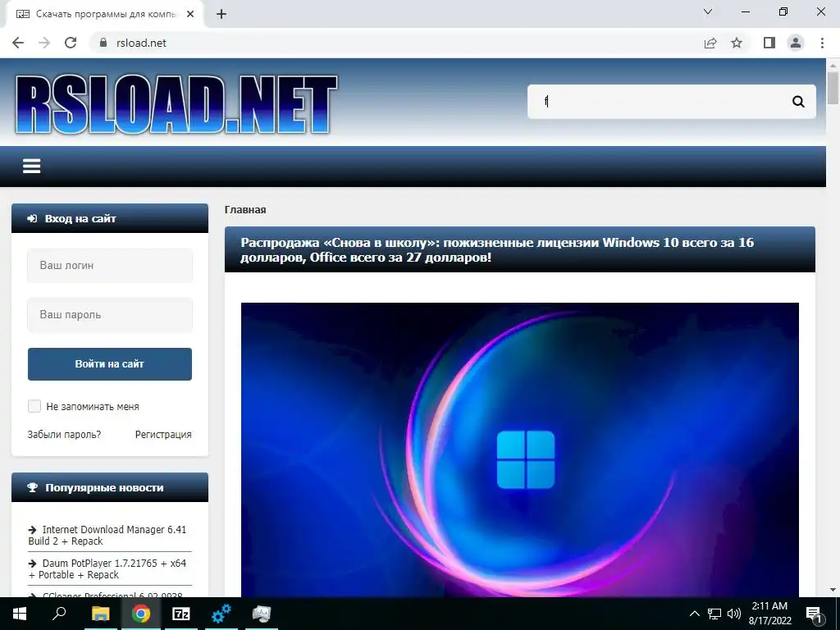The image size is (840, 630).
Task: Go back with browser back arrow
Action: (x=18, y=43)
